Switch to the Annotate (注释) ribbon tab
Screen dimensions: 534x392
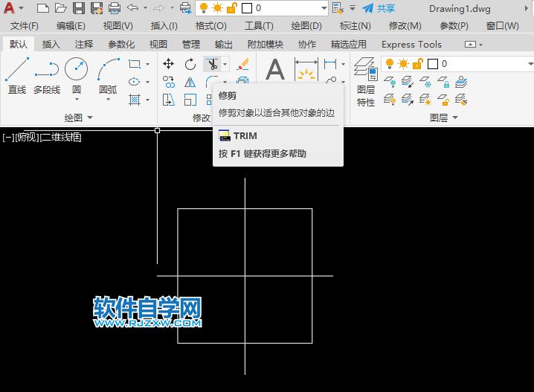pyautogui.click(x=84, y=45)
